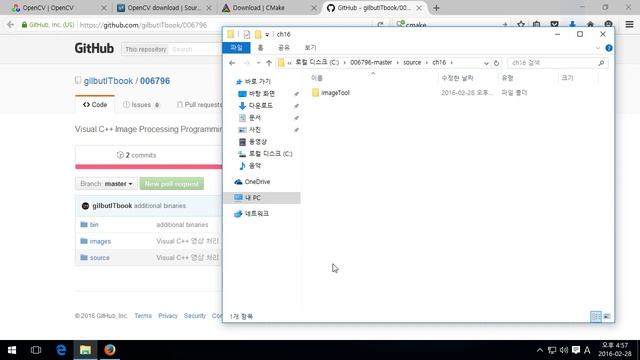
Task: Click the taskbar volume icon
Action: tap(564, 350)
